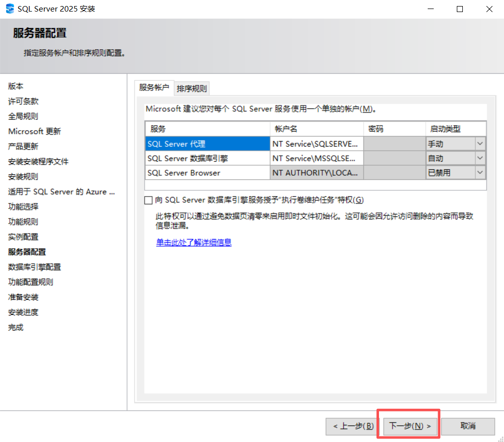Click account name NT Service\MSSQLSE... cell
504x442 pixels.
click(x=317, y=158)
